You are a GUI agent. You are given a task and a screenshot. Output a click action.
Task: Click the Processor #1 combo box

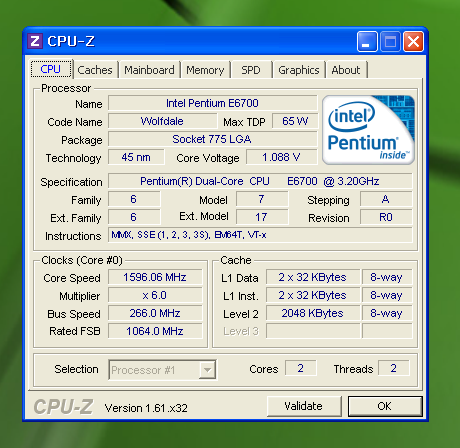click(162, 370)
